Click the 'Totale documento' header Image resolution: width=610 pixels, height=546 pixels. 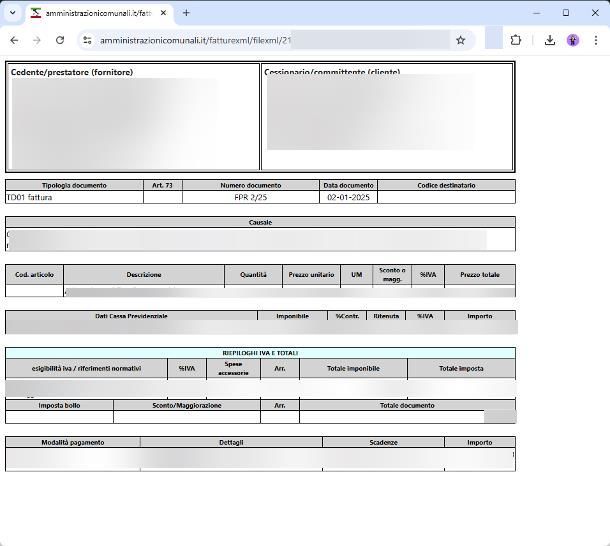click(x=407, y=406)
